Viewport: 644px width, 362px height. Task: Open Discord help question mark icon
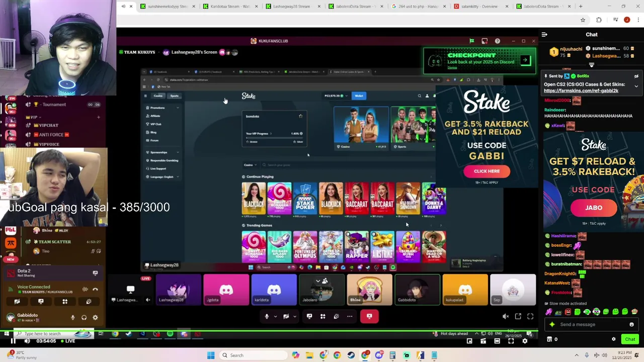pyautogui.click(x=497, y=41)
